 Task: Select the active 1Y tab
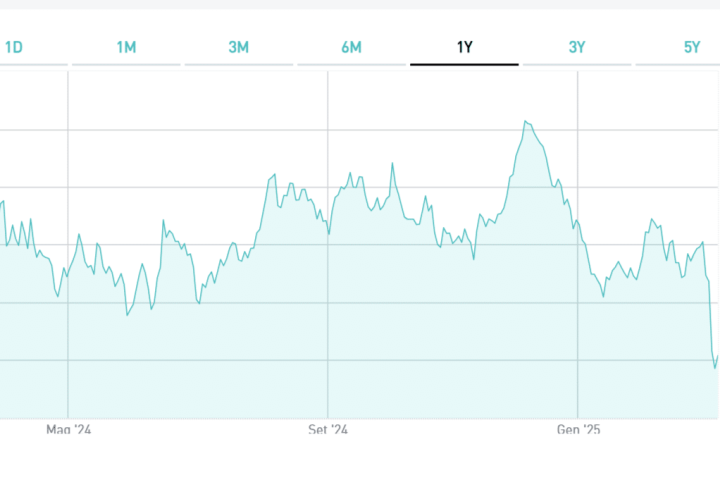(x=464, y=47)
